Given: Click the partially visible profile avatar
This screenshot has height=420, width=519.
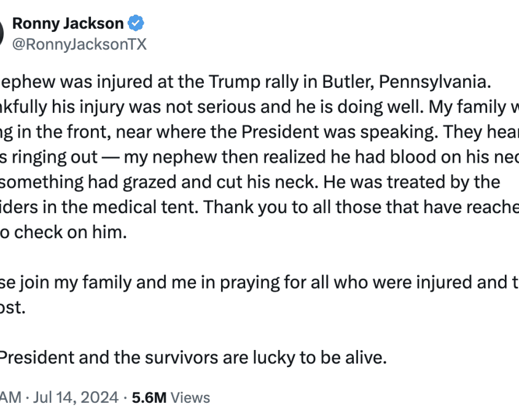Looking at the screenshot, I should pos(2,33).
